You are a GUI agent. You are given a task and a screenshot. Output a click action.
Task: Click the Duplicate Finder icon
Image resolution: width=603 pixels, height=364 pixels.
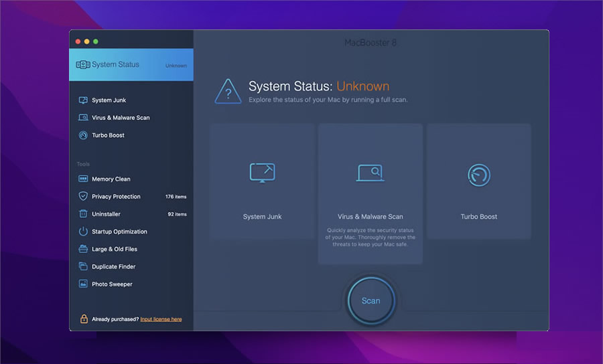pos(83,266)
